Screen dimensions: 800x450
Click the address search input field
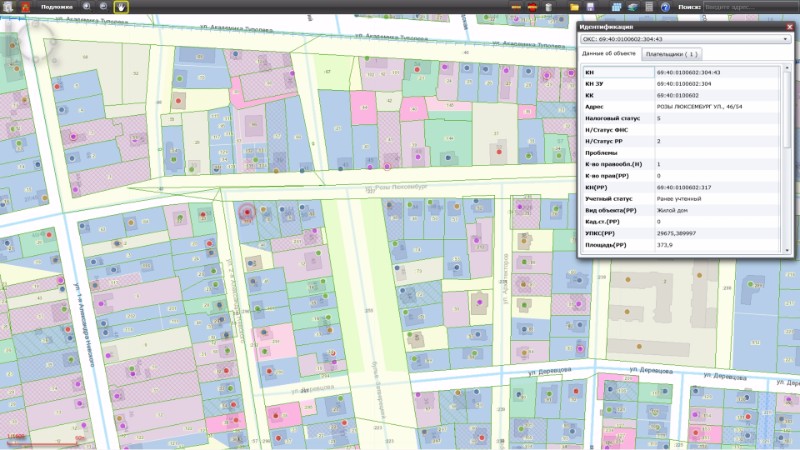(x=748, y=7)
